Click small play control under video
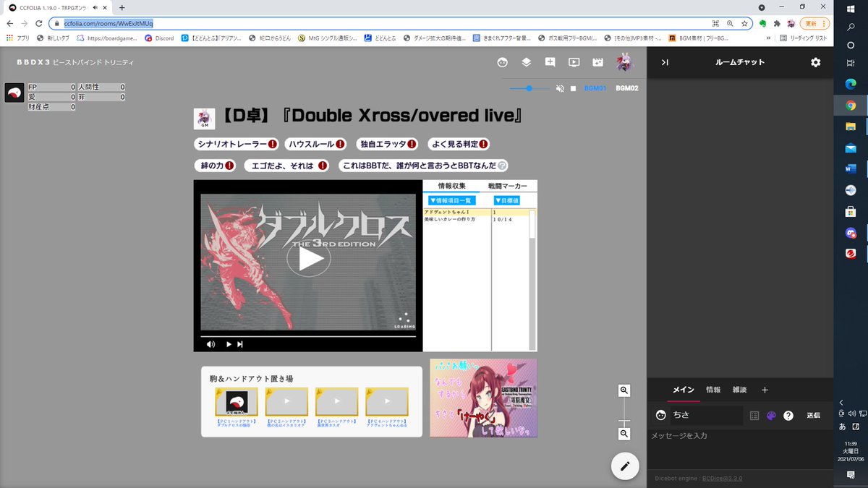The width and height of the screenshot is (868, 488). (x=229, y=344)
